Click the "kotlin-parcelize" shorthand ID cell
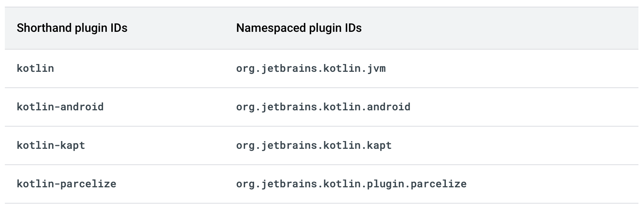 tap(66, 184)
